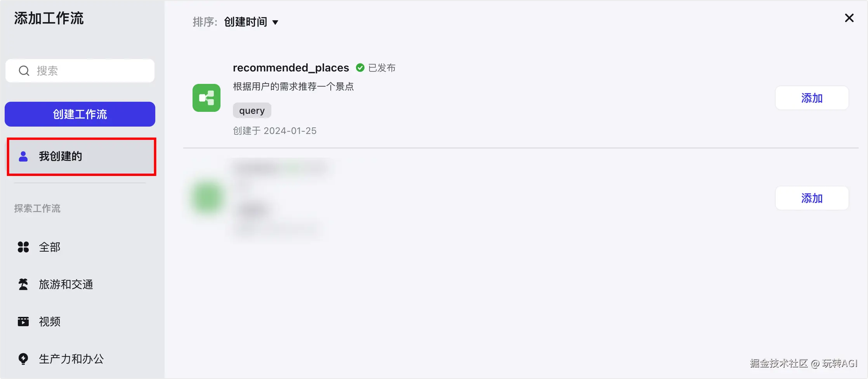Click the 创建工作流 button
This screenshot has width=868, height=379.
[x=80, y=114]
